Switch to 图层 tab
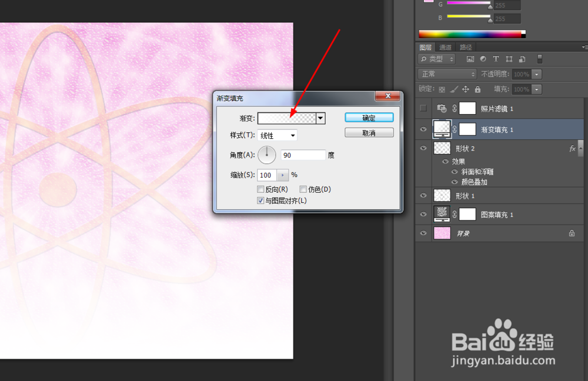The image size is (588, 381). pos(425,47)
